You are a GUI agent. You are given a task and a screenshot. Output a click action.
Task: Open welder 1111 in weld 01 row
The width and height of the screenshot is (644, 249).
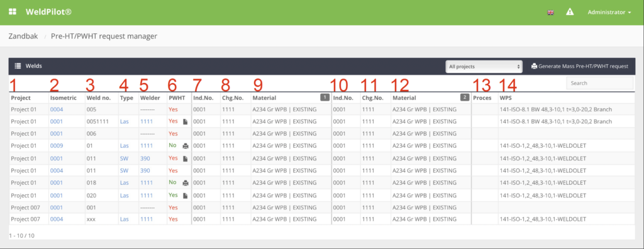[146, 146]
